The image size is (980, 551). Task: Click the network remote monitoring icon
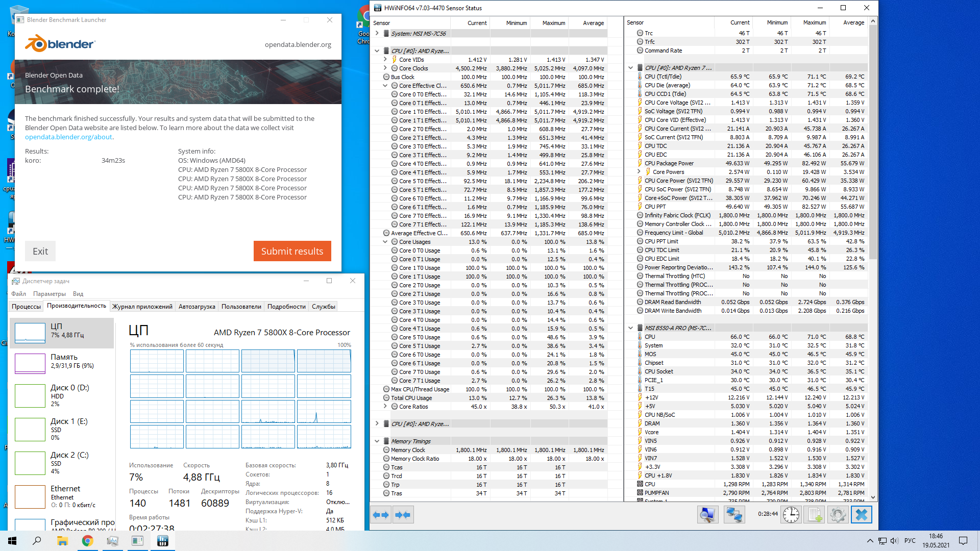[x=734, y=515]
